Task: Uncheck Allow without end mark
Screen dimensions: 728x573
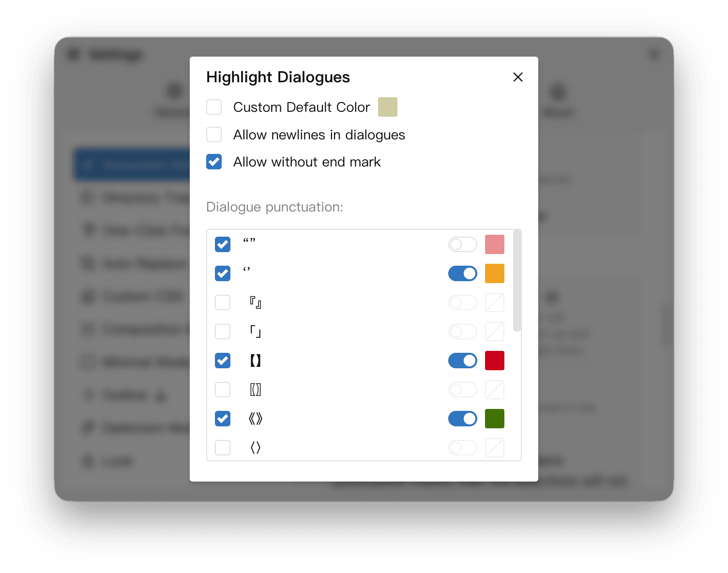Action: tap(214, 162)
